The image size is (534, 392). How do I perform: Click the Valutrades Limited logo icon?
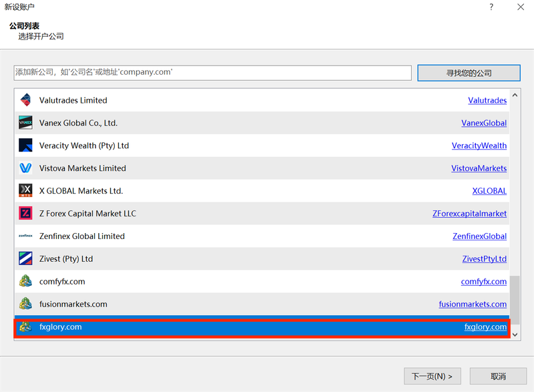tap(25, 100)
